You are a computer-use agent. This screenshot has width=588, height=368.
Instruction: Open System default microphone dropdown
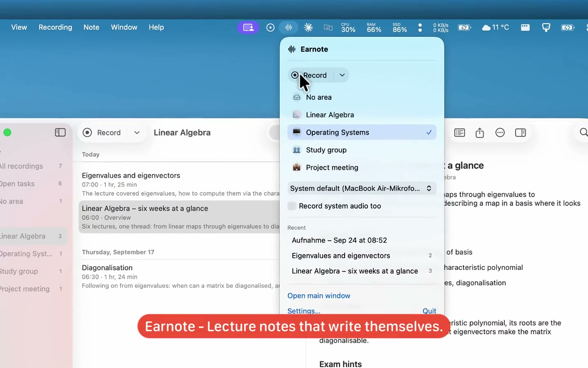click(x=362, y=188)
